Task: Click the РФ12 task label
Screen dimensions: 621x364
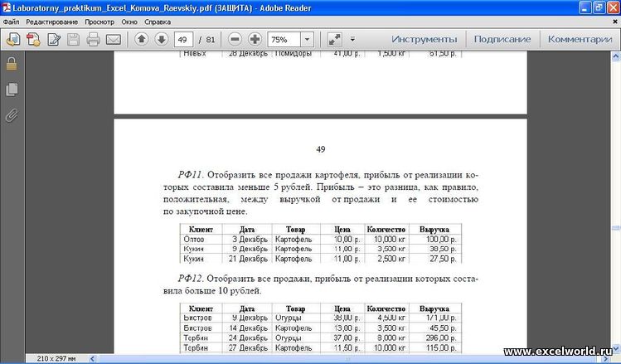Action: [190, 279]
